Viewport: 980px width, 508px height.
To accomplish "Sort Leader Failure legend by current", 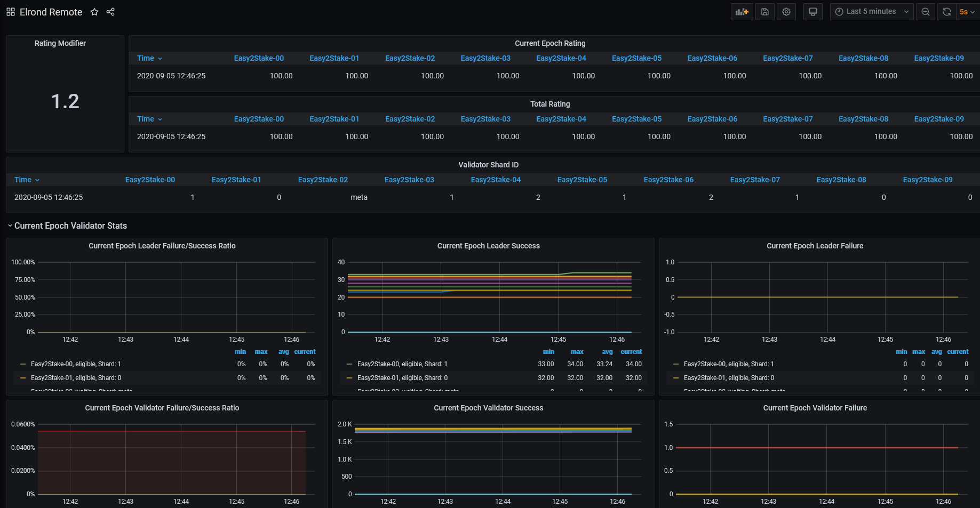I will (x=958, y=352).
